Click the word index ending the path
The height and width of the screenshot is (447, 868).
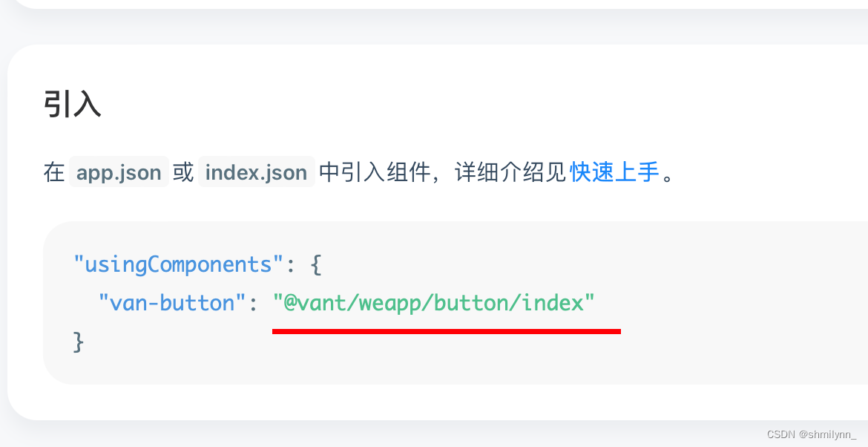(x=552, y=303)
